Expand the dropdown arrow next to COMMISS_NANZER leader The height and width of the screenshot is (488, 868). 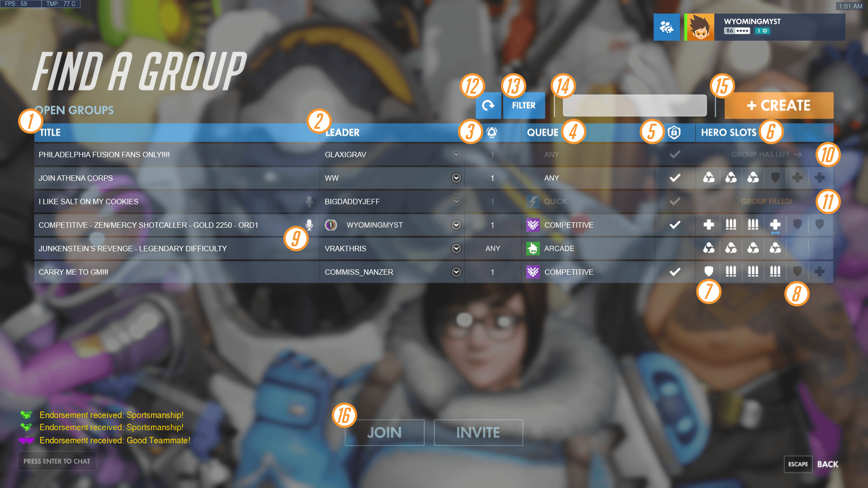click(457, 272)
